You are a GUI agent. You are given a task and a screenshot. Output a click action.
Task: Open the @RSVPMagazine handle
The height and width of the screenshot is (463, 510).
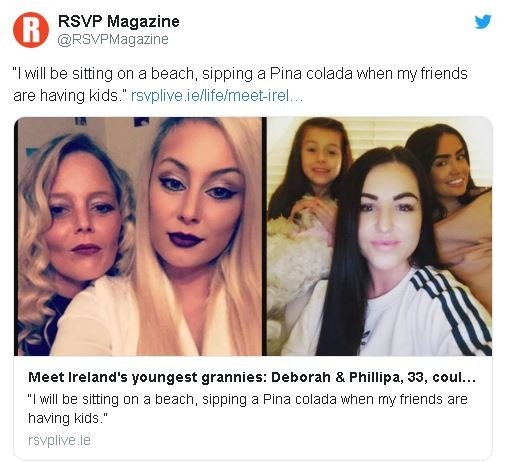[113, 39]
